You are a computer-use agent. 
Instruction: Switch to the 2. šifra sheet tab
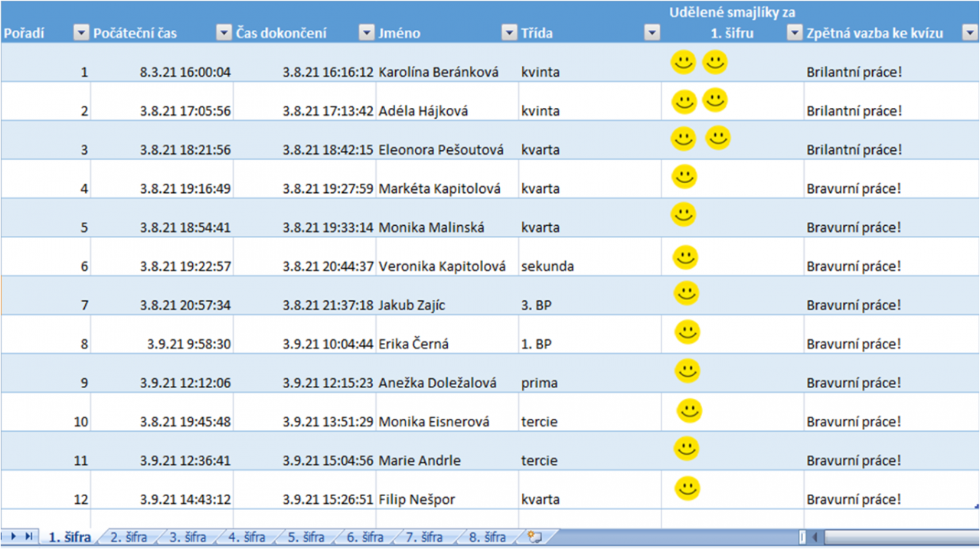[129, 538]
